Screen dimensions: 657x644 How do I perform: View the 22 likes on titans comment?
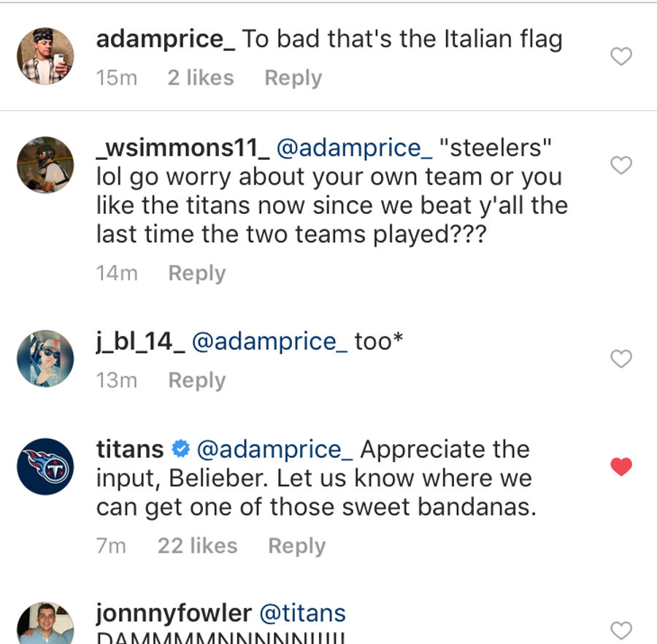pyautogui.click(x=198, y=546)
